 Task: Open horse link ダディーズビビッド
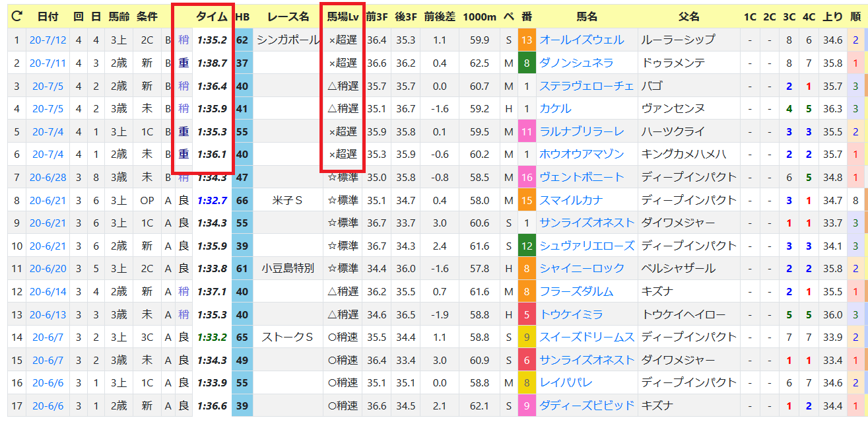pyautogui.click(x=587, y=406)
